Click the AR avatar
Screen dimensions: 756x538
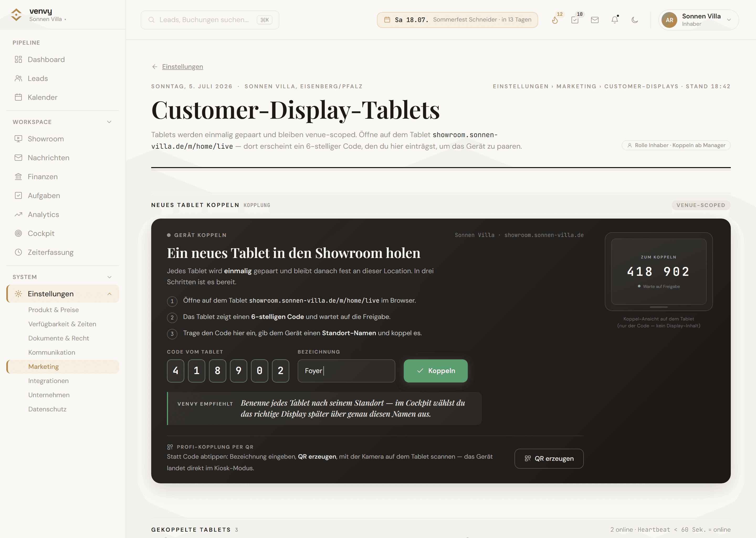(669, 20)
